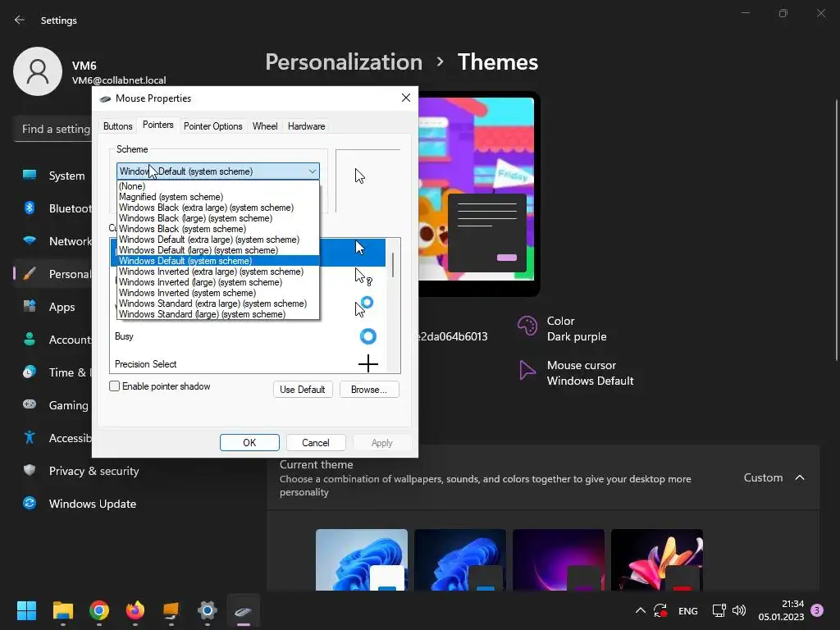The height and width of the screenshot is (630, 840).
Task: Switch to the Buttons tab
Action: tap(117, 126)
